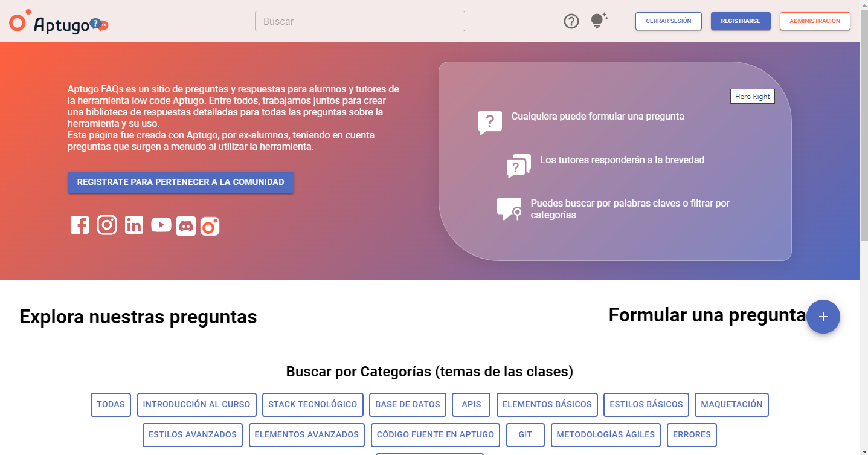Image resolution: width=868 pixels, height=455 pixels.
Task: Select the BASE DE DATOS category filter
Action: point(408,404)
